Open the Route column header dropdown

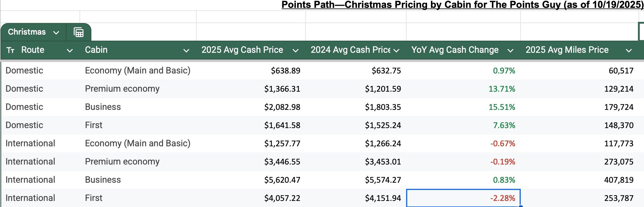click(70, 50)
